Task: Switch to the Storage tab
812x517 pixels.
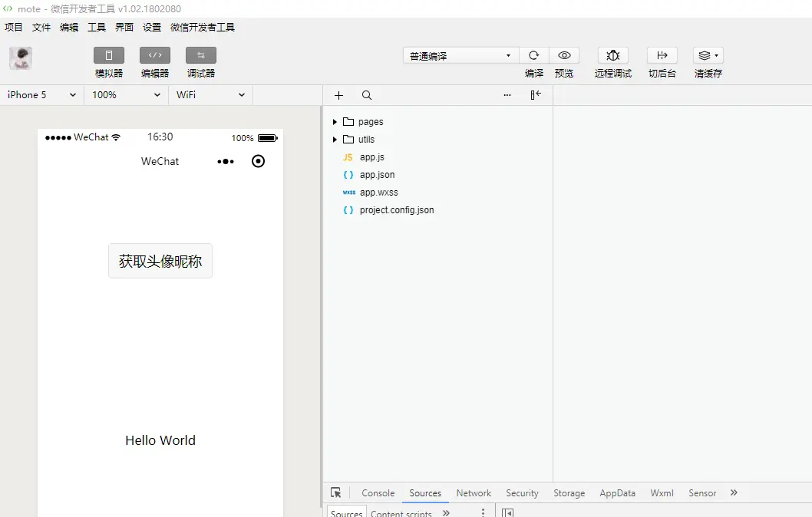Action: pos(569,493)
